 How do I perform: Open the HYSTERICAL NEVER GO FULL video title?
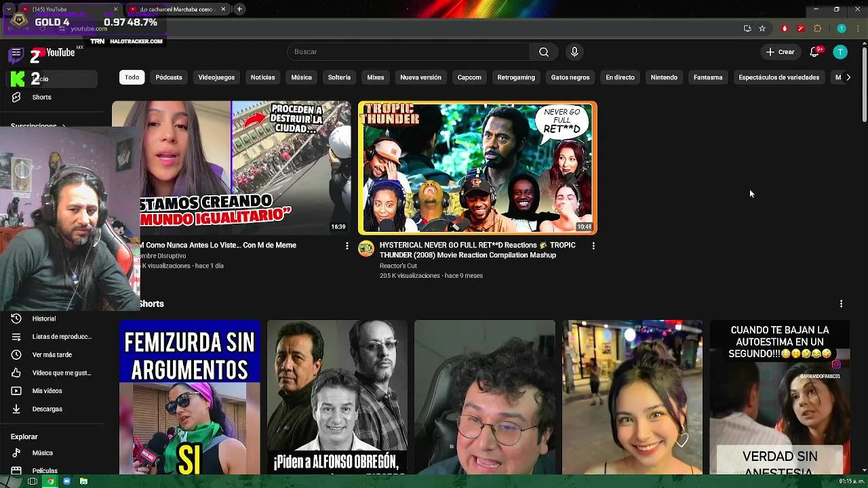tap(477, 250)
